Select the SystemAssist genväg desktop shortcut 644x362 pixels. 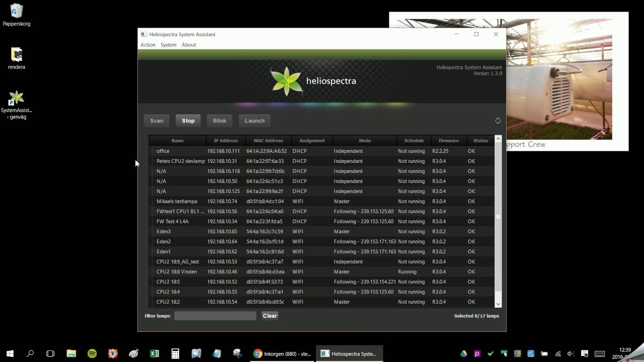(17, 105)
